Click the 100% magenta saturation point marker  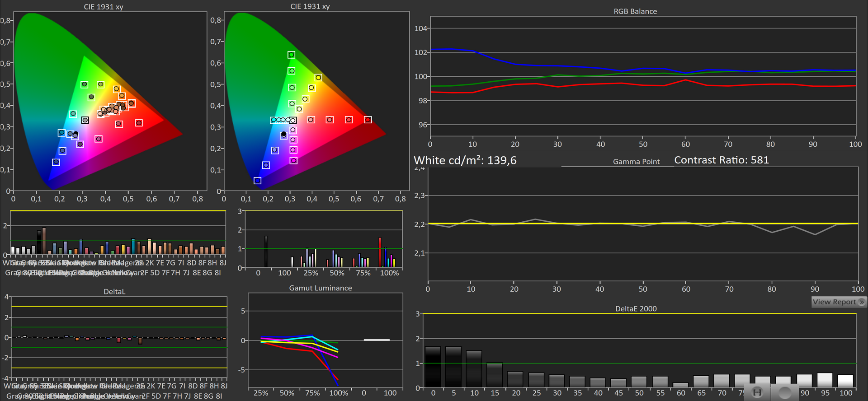[293, 160]
